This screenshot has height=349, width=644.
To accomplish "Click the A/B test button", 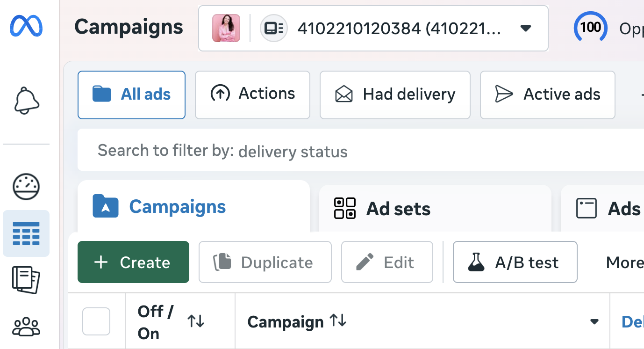I will coord(515,262).
